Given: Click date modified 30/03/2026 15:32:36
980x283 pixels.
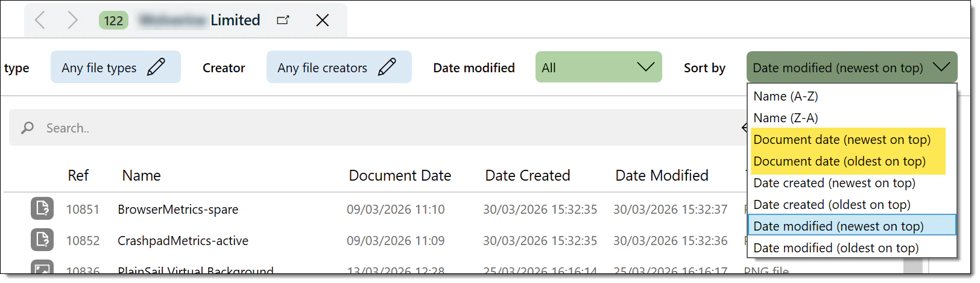Looking at the screenshot, I should click(x=671, y=240).
